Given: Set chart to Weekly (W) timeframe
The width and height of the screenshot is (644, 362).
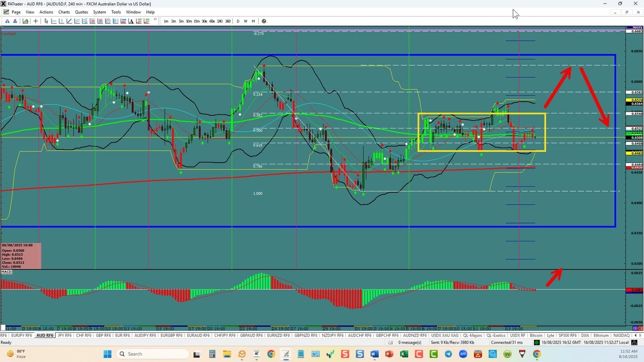Looking at the screenshot, I should [246, 21].
